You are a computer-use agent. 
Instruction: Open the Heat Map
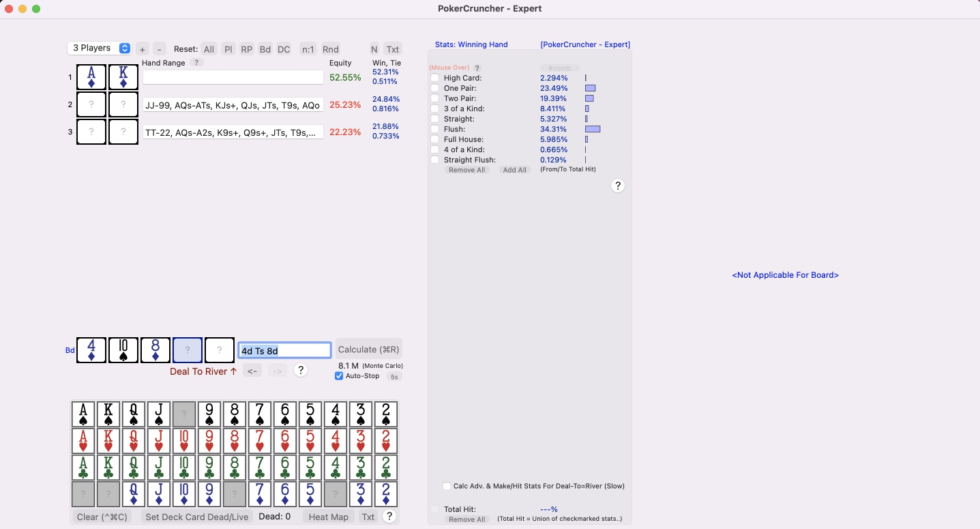(329, 517)
